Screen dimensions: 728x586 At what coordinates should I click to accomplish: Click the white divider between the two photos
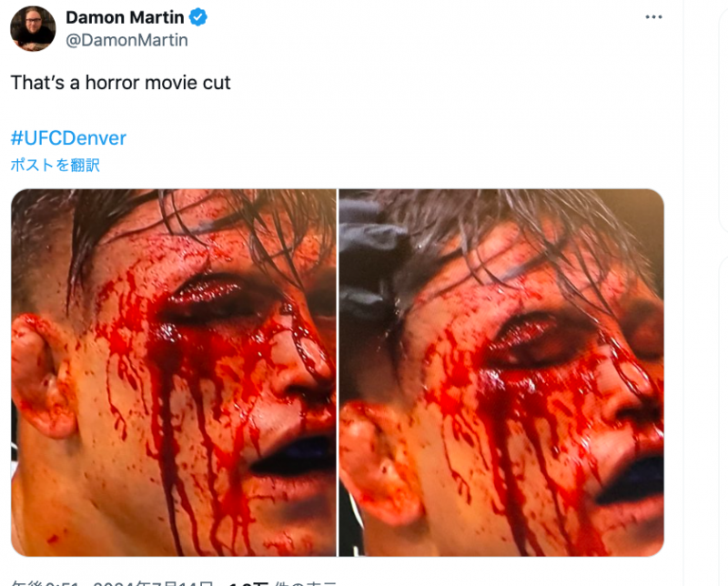[x=338, y=371]
